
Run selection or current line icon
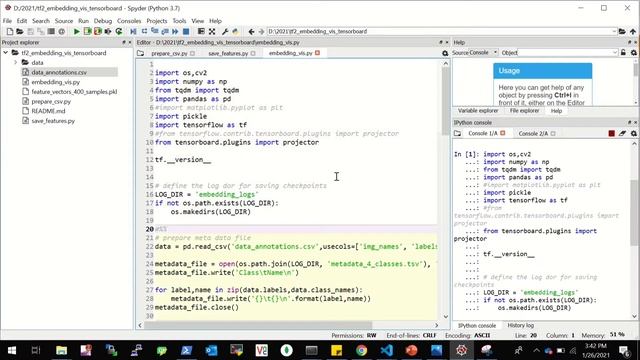pos(108,31)
